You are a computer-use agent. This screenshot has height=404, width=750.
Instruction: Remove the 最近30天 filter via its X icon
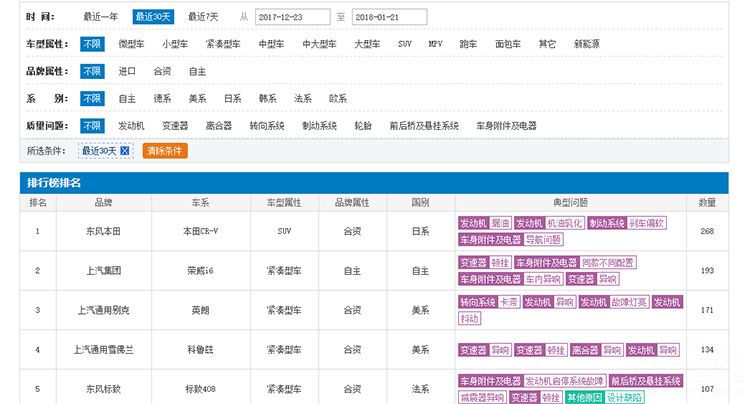pos(125,151)
